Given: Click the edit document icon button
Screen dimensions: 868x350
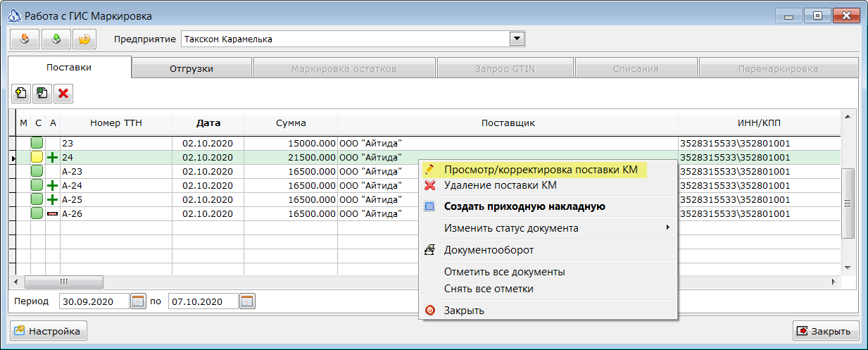Looking at the screenshot, I should (42, 93).
